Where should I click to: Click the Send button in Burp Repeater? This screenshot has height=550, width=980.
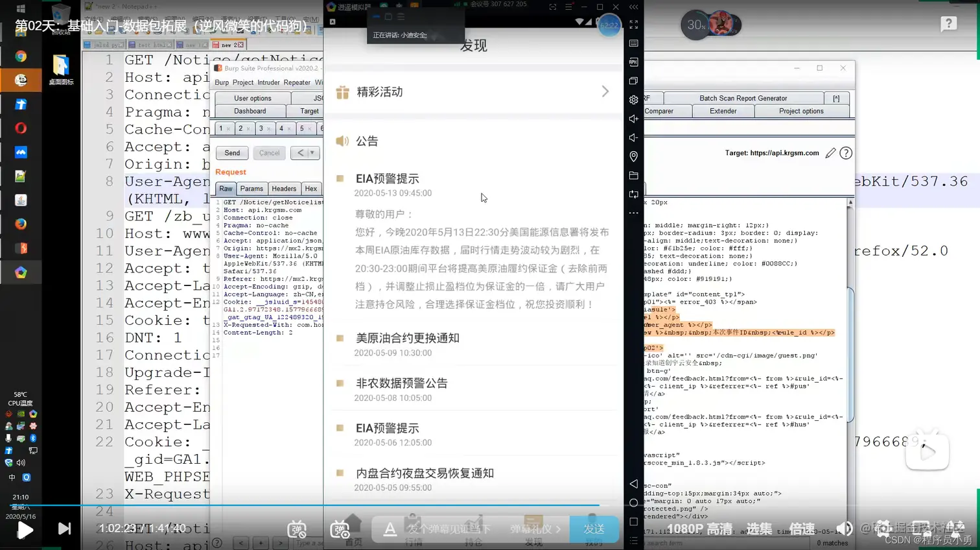pyautogui.click(x=232, y=153)
